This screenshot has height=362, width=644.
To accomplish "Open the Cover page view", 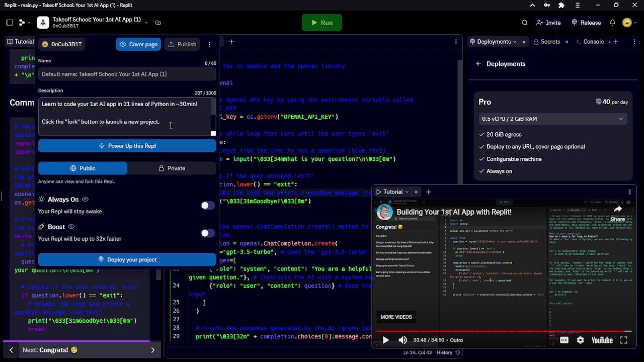I will [138, 44].
